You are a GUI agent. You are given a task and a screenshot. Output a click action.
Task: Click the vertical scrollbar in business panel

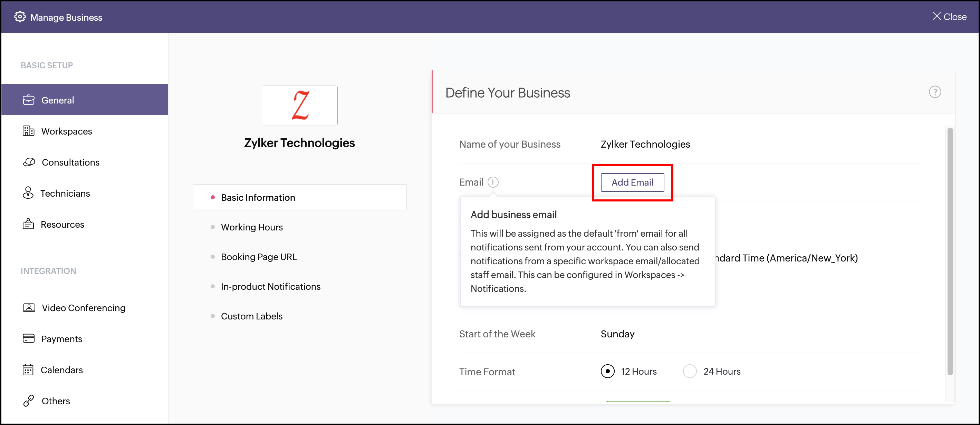click(x=950, y=251)
